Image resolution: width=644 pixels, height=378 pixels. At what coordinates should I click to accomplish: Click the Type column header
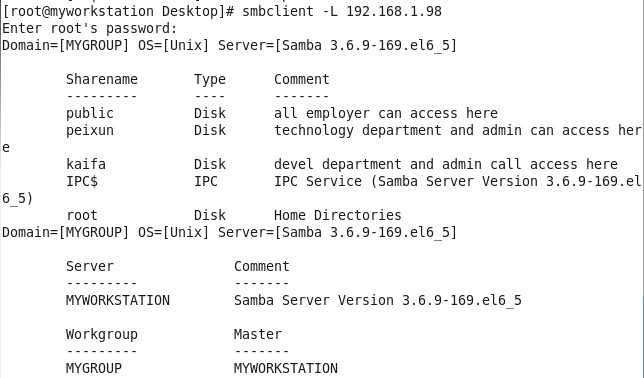coord(209,80)
